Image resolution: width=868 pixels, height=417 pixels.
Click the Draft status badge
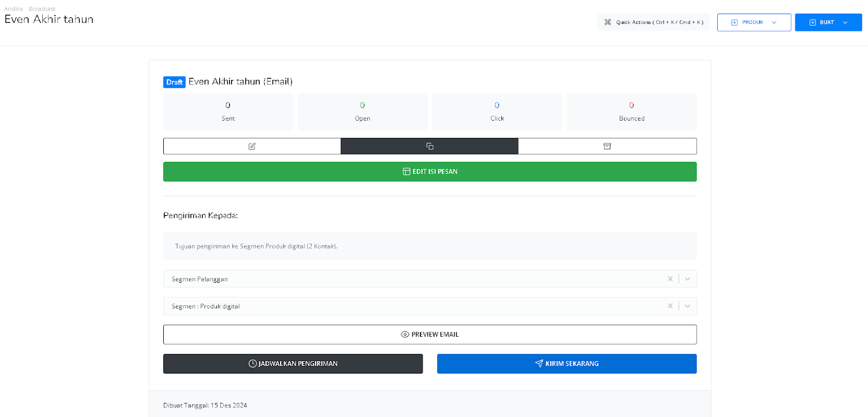click(x=174, y=82)
